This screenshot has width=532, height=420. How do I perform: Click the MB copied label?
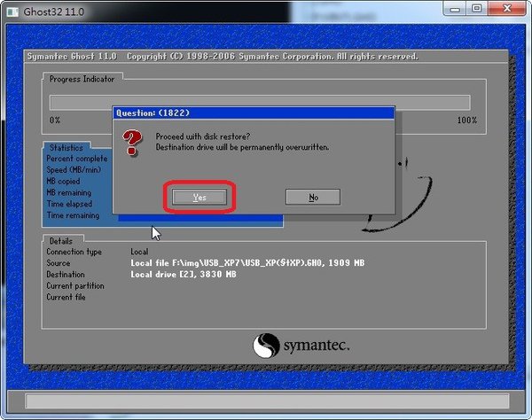[x=63, y=181]
